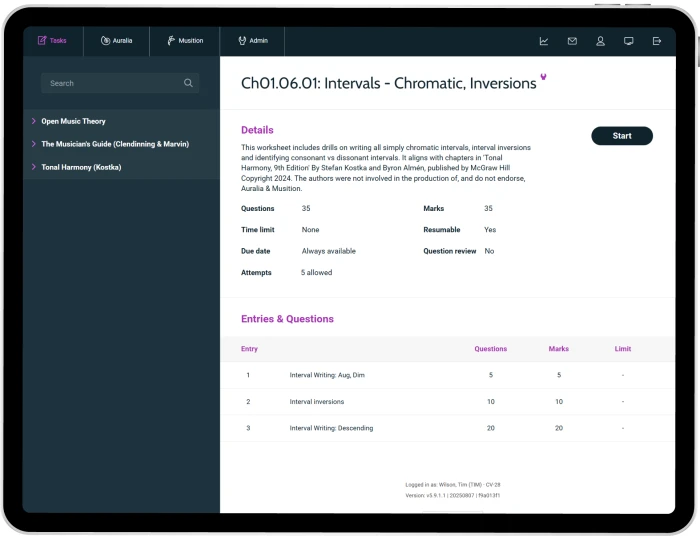Open the Musition tab
The width and height of the screenshot is (700, 536).
(x=185, y=41)
